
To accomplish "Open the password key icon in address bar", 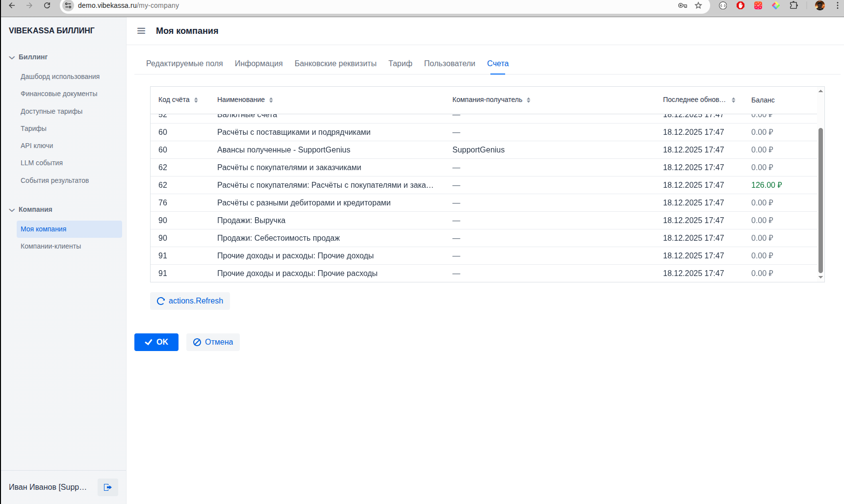I will click(682, 5).
